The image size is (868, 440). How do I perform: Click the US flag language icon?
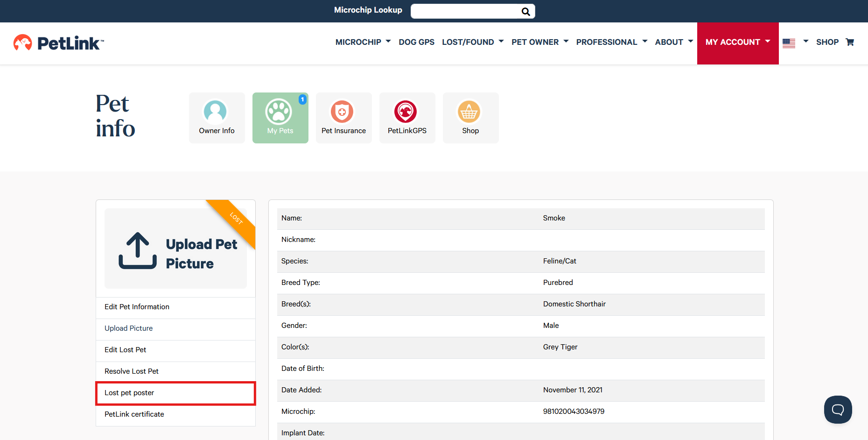(x=789, y=43)
